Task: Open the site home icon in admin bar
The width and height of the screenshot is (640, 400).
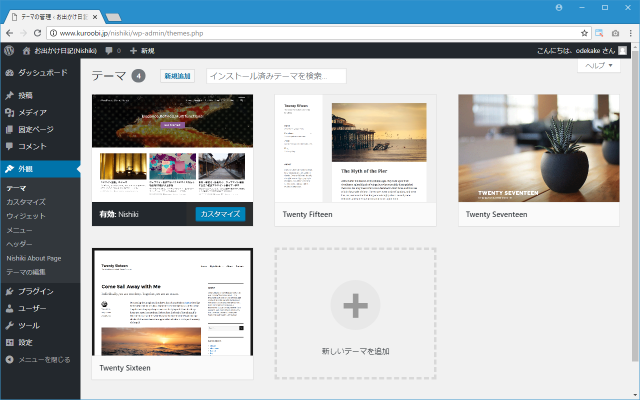Action: pyautogui.click(x=26, y=51)
